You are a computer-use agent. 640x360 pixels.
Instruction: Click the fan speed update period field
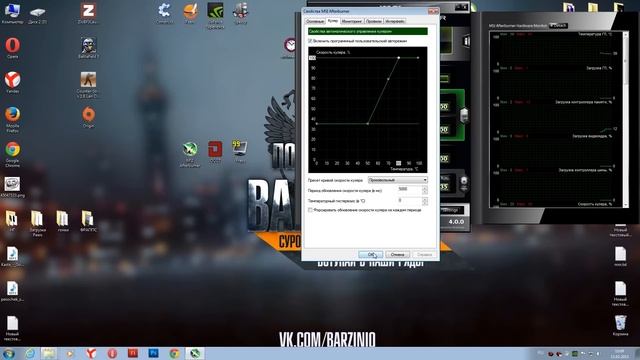click(x=409, y=190)
